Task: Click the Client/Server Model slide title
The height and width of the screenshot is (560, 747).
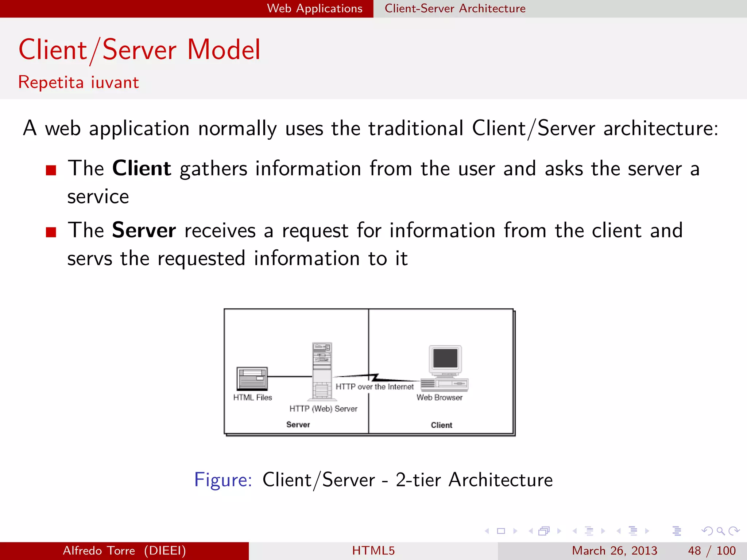Action: pyautogui.click(x=140, y=50)
